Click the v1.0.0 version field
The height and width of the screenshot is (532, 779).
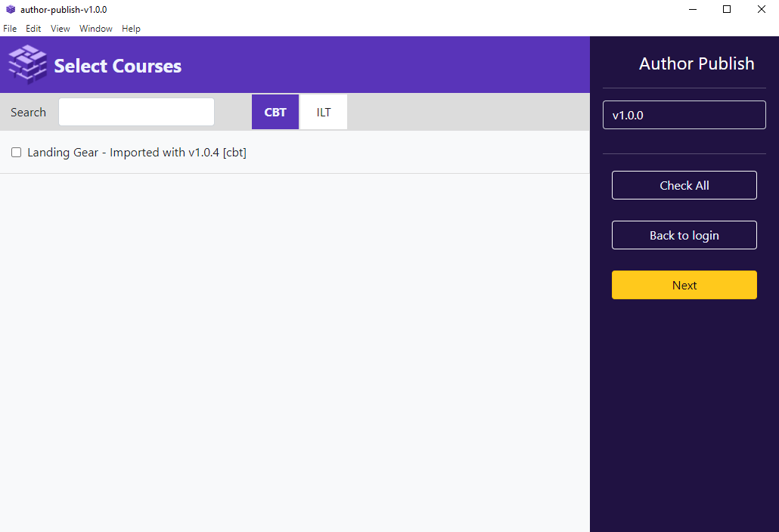tap(684, 114)
